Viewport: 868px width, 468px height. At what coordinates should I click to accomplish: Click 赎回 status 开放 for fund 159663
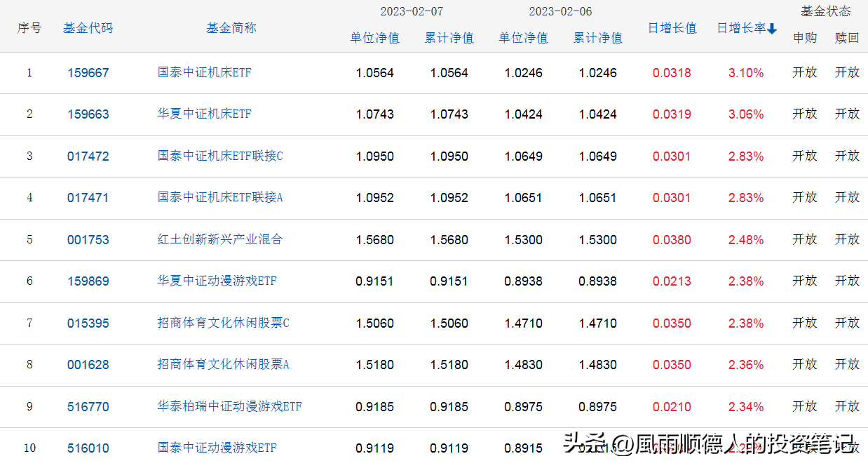[x=847, y=114]
